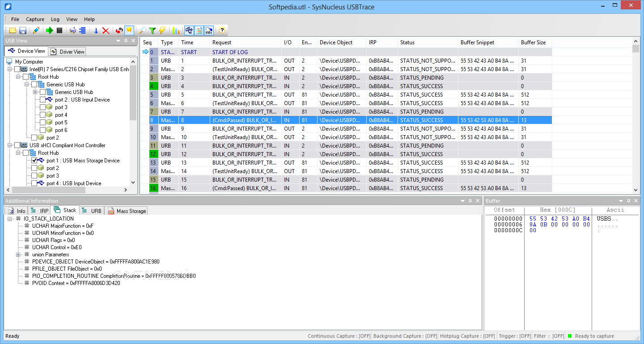Uncheck port 1 : USB Mass Storage Device
This screenshot has width=644, height=344.
click(x=34, y=161)
